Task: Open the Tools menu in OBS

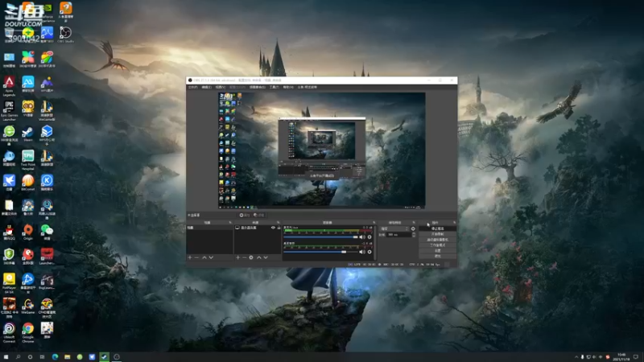Action: [x=274, y=87]
